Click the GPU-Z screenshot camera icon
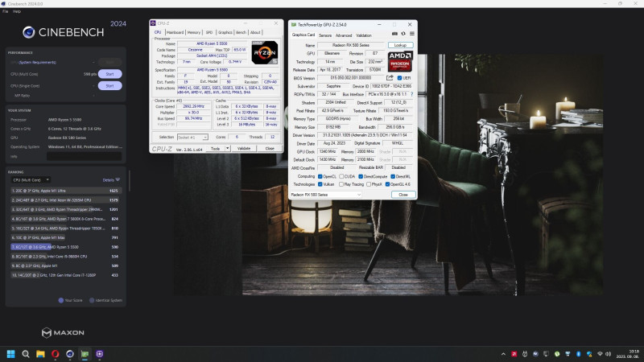 394,34
